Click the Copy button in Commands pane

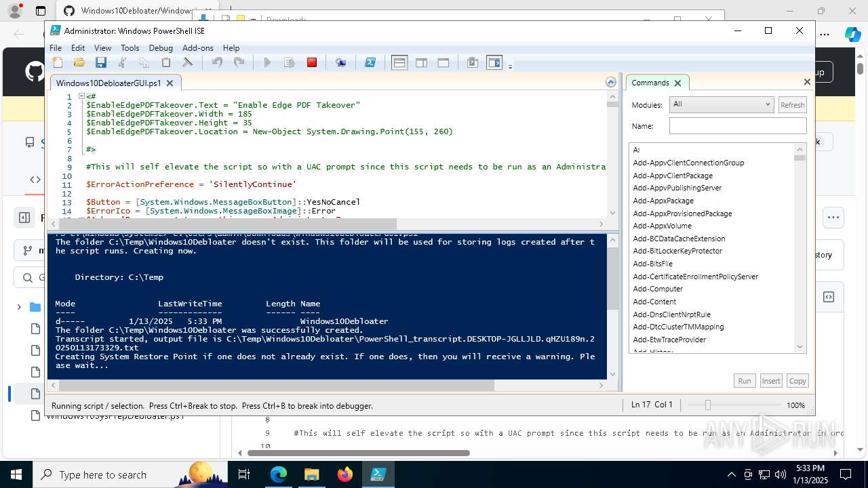tap(797, 381)
